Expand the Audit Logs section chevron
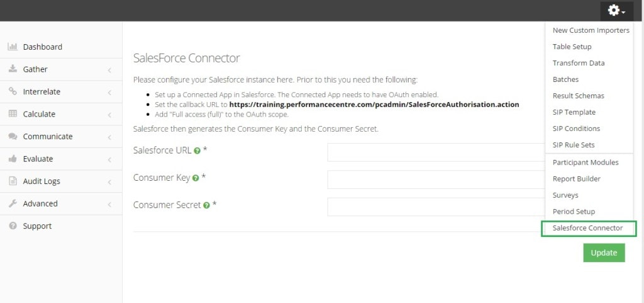644x303 pixels. pyautogui.click(x=109, y=182)
